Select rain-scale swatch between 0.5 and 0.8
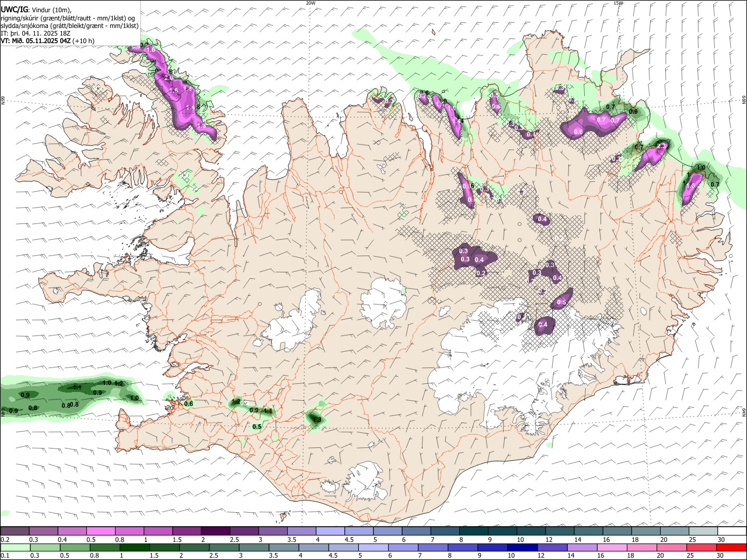The image size is (747, 560). [x=75, y=547]
